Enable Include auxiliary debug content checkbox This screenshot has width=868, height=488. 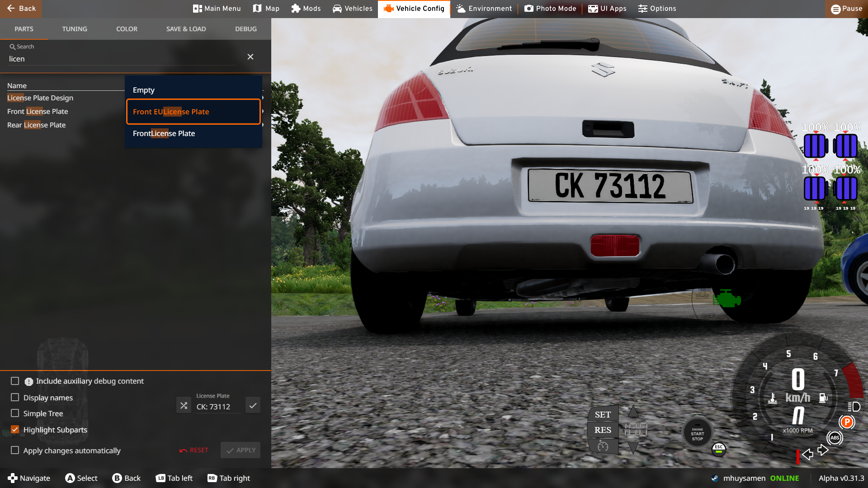15,381
